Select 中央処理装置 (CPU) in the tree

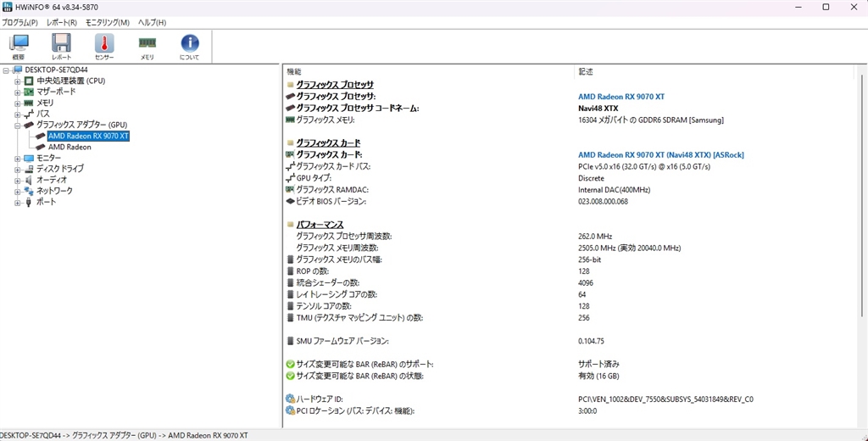tap(71, 81)
